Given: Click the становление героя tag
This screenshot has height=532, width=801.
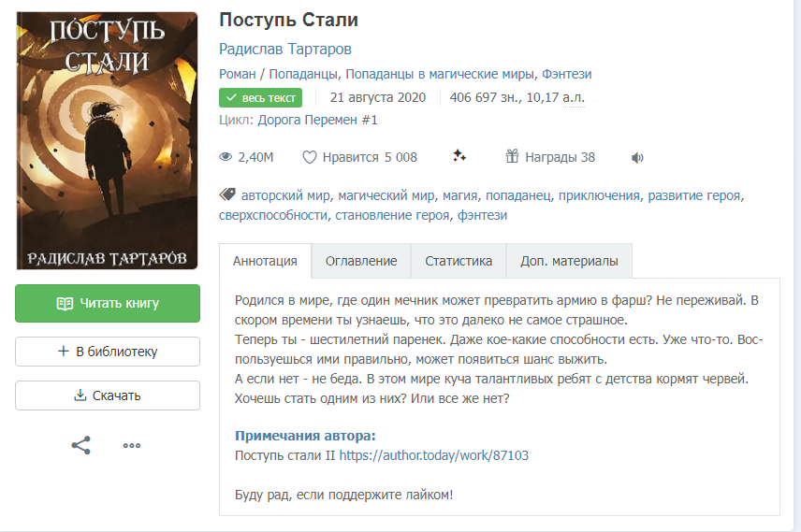Looking at the screenshot, I should [x=392, y=215].
